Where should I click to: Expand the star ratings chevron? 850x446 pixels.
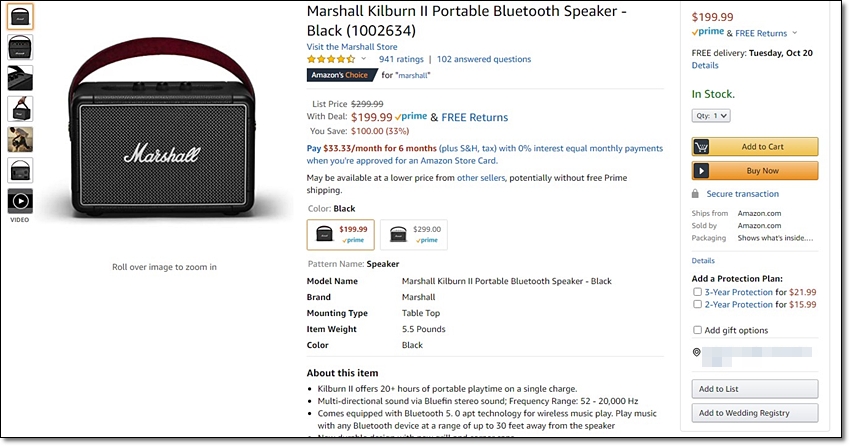tap(364, 59)
